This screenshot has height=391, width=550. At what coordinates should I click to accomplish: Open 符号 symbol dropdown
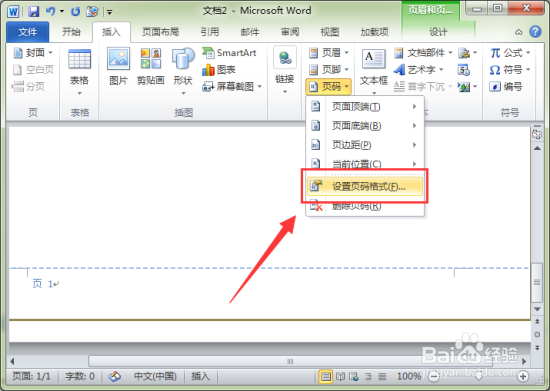[x=510, y=70]
